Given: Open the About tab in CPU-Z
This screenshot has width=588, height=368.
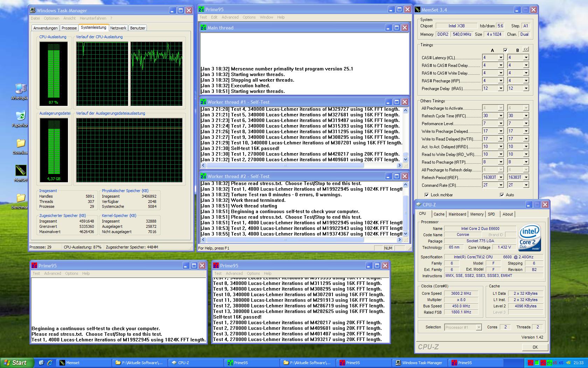Looking at the screenshot, I should coord(508,214).
